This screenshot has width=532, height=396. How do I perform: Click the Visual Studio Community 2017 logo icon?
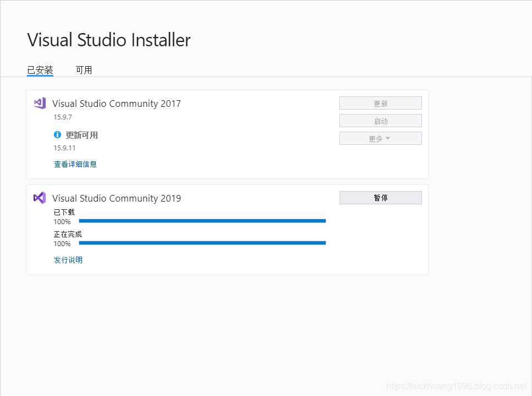[39, 103]
